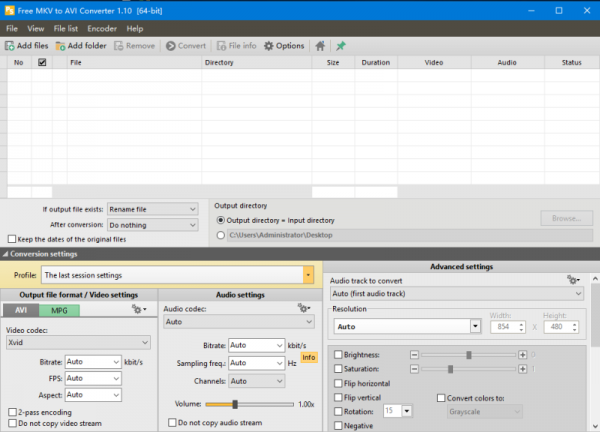Click the Add folder toolbar button

coord(81,46)
